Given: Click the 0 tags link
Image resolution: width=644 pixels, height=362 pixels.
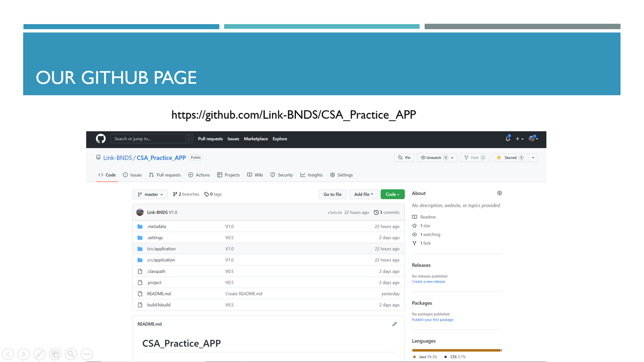Looking at the screenshot, I should click(213, 194).
